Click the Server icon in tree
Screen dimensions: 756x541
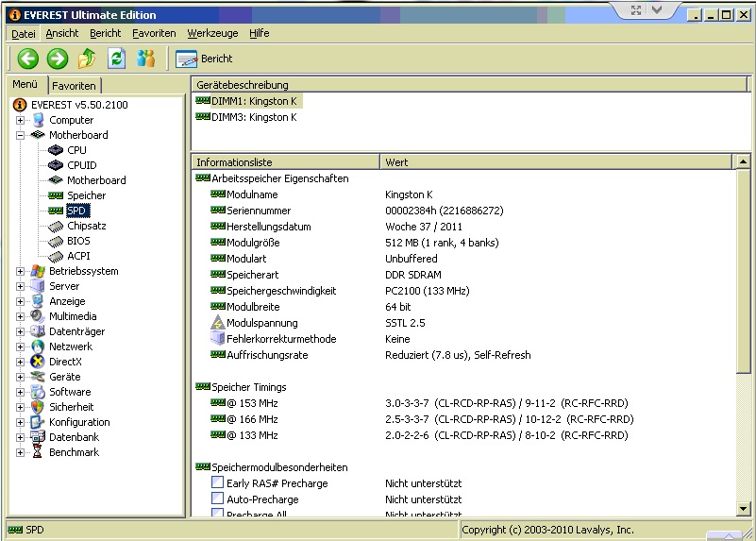point(38,286)
